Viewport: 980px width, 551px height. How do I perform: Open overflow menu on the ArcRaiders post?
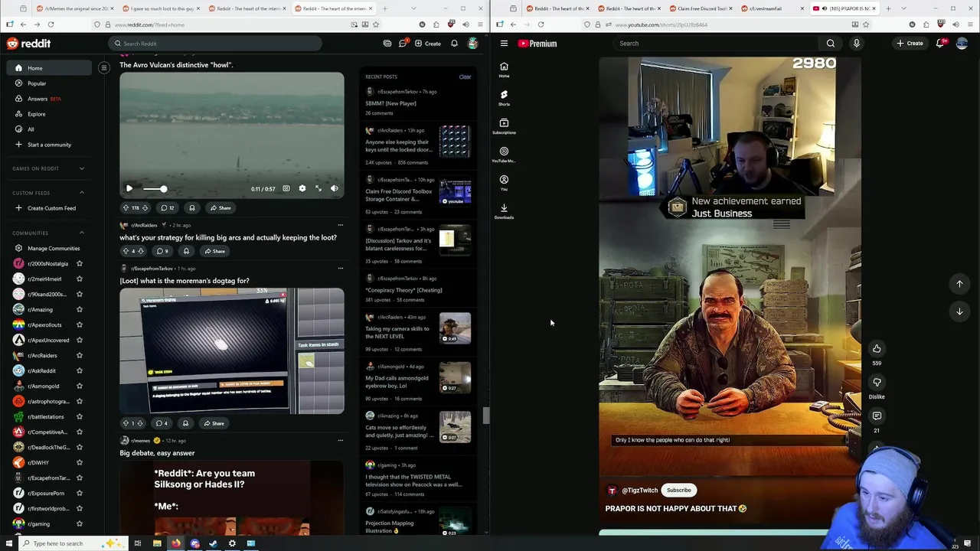[340, 225]
